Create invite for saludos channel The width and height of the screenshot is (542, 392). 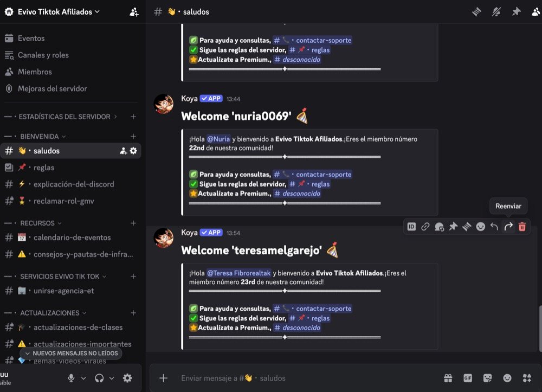point(124,151)
